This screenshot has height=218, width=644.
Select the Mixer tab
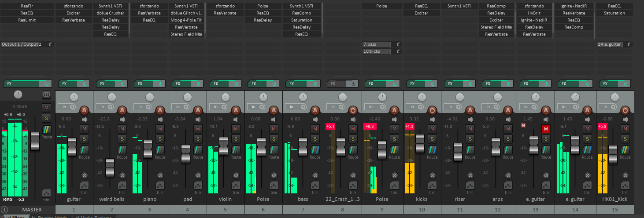pos(18,217)
